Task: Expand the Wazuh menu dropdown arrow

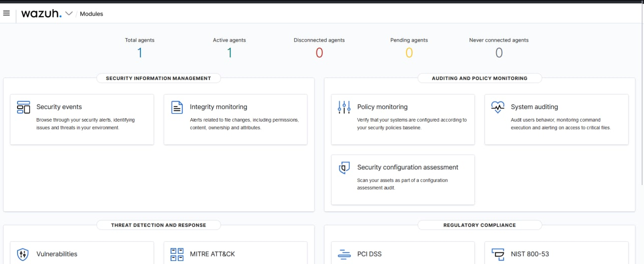Action: [x=69, y=14]
